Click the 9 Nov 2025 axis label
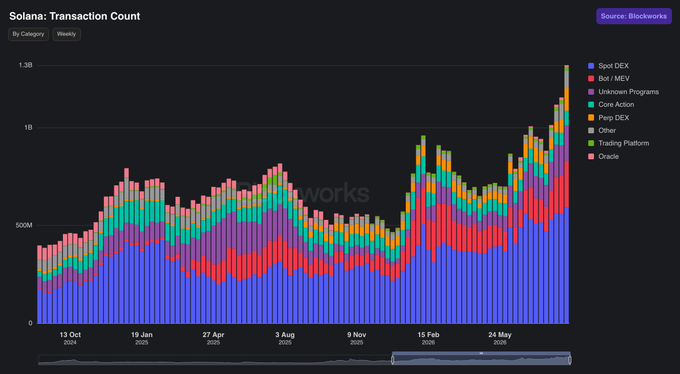This screenshot has height=374, width=680. click(356, 338)
